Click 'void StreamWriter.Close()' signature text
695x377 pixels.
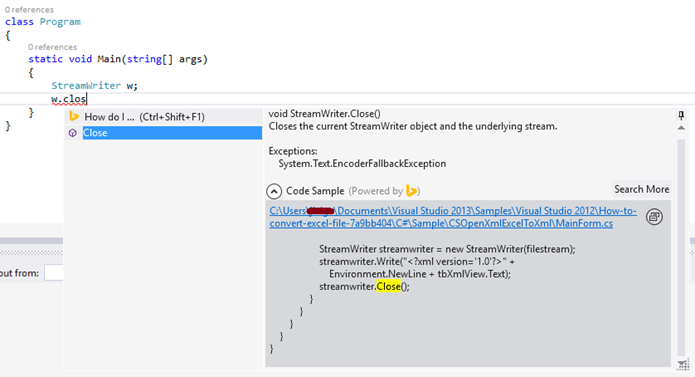tap(324, 114)
